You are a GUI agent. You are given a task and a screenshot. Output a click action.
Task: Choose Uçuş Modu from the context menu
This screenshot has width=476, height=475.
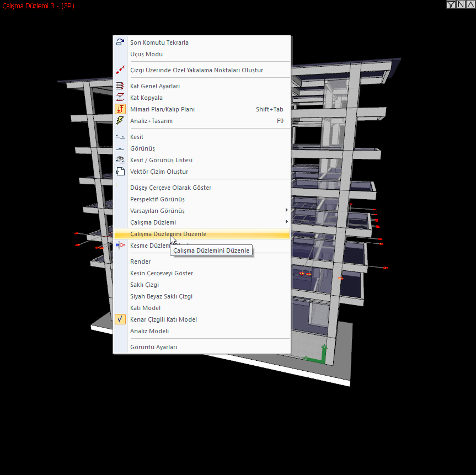click(146, 54)
